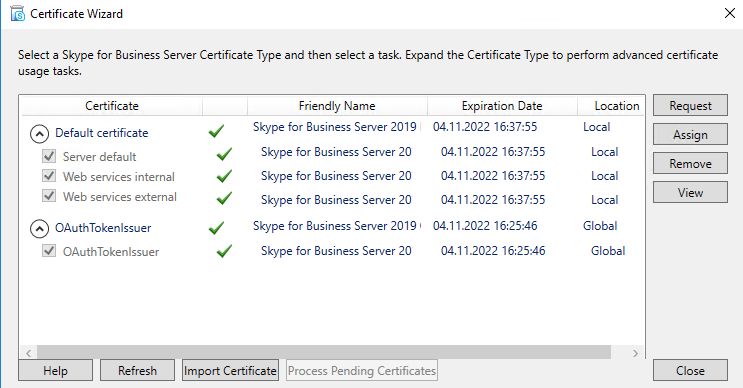Click expiration date in Web services external row

point(493,200)
